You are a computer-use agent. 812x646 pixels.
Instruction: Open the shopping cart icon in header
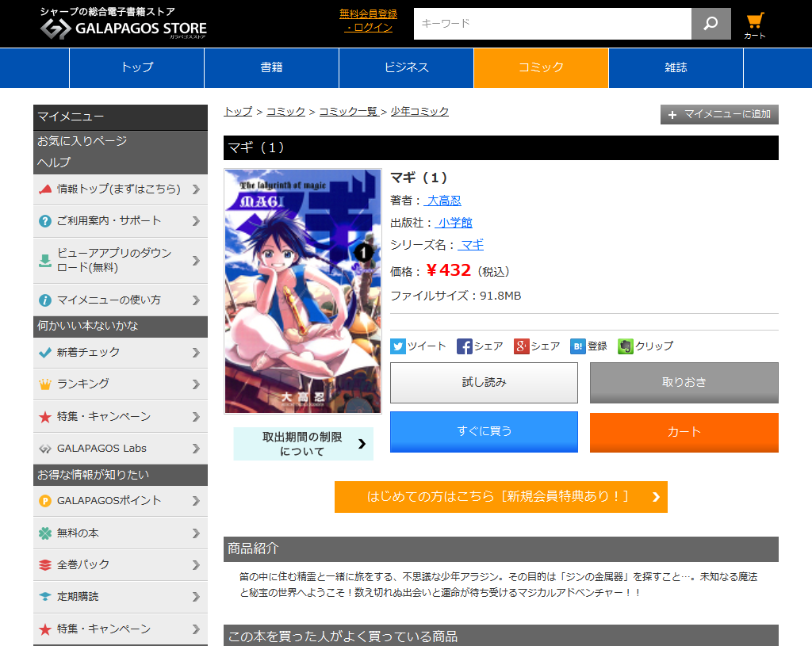coord(755,25)
